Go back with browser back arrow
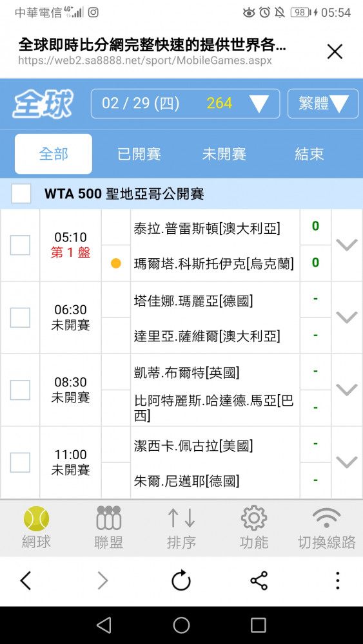 [26, 581]
